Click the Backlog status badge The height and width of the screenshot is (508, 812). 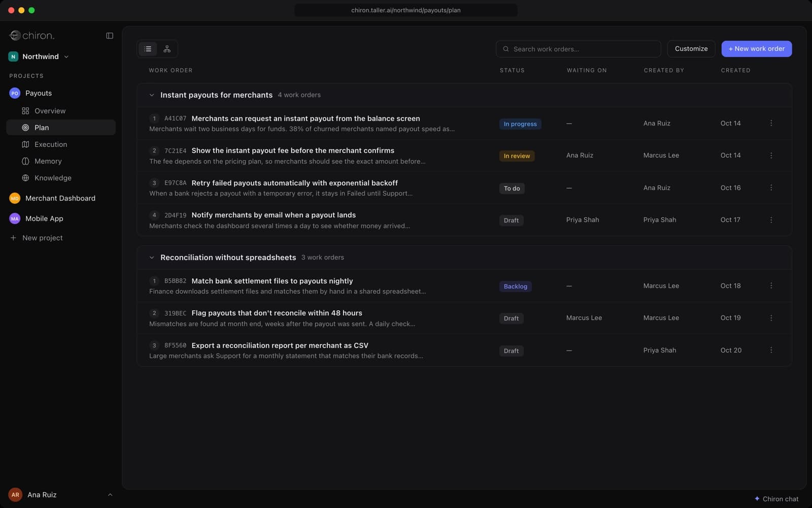(515, 287)
